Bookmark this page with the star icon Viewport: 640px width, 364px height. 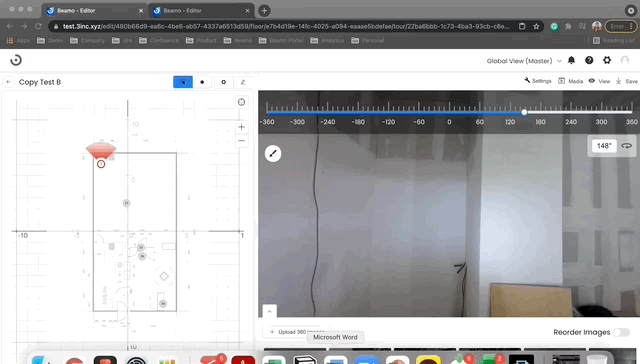[x=536, y=27]
